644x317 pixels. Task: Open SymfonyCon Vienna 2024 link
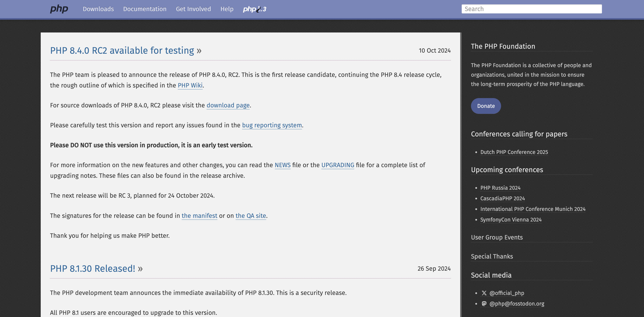point(511,220)
